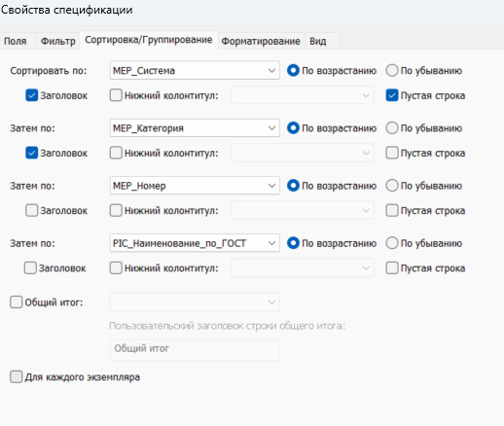Click the Общий итог custom title field
The width and height of the screenshot is (504, 426).
[195, 350]
